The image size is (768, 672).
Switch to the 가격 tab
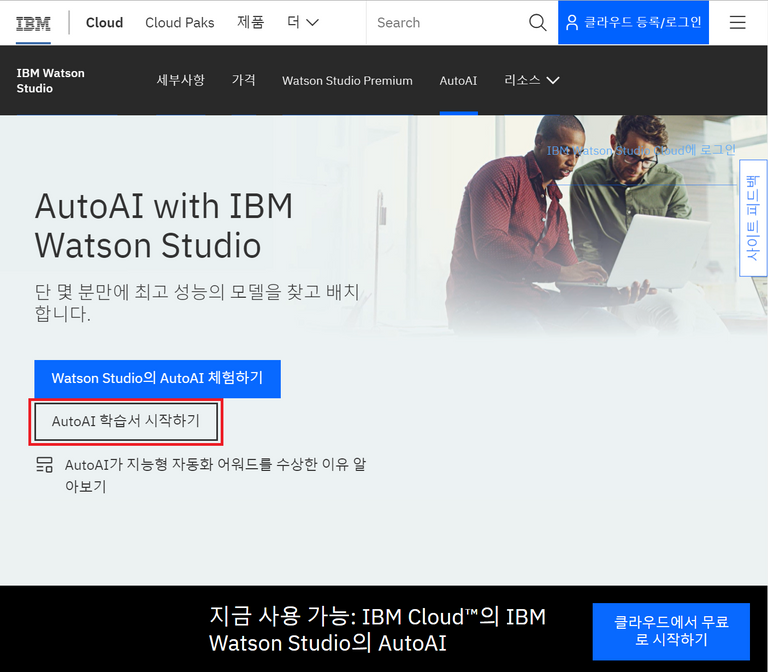pyautogui.click(x=243, y=80)
